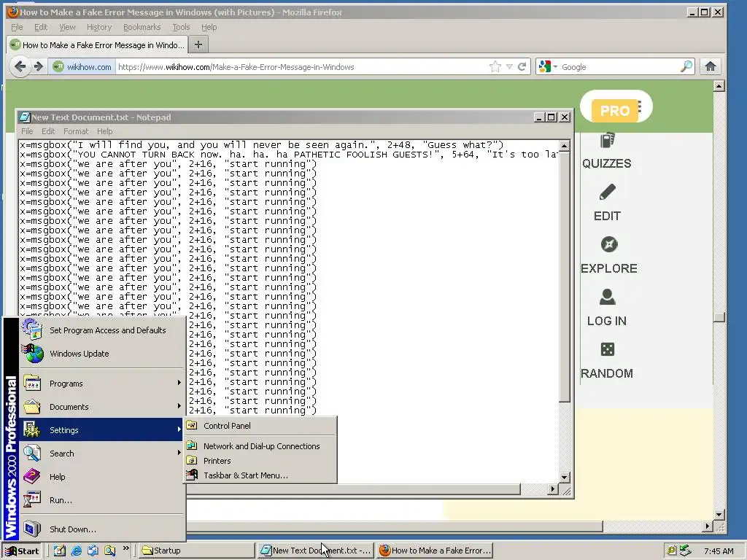The height and width of the screenshot is (560, 747).
Task: Click Firefox page scroll down arrow
Action: (x=719, y=514)
